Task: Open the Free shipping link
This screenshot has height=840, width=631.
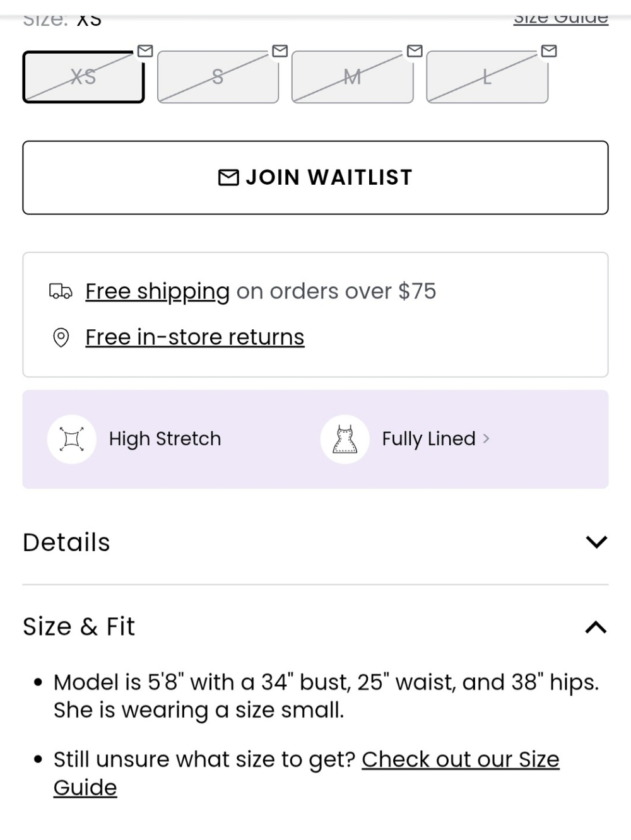Action: click(157, 291)
